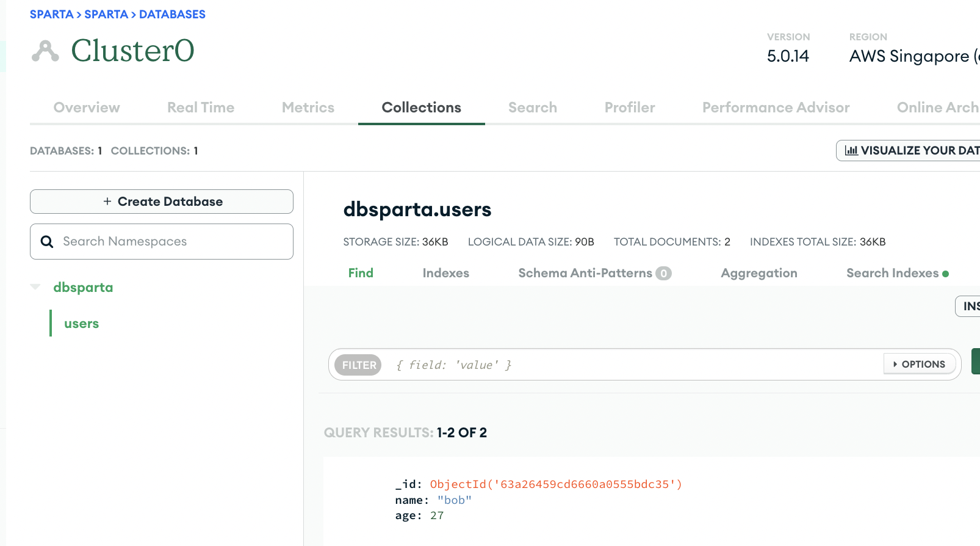Viewport: 980px width, 546px height.
Task: Click the name value "bob"
Action: point(455,500)
